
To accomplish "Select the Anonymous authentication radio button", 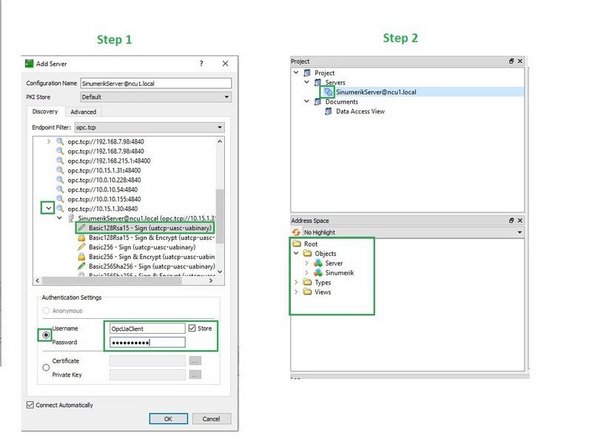I will (46, 310).
